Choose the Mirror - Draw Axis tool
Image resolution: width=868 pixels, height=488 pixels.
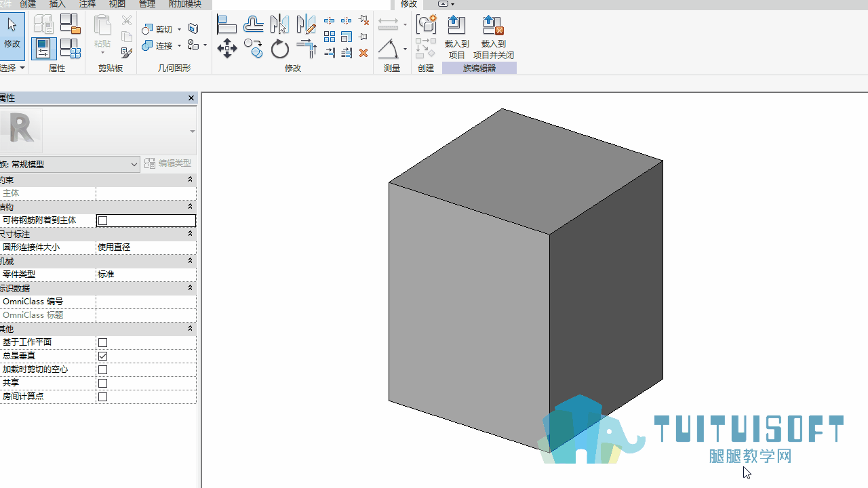pos(307,25)
